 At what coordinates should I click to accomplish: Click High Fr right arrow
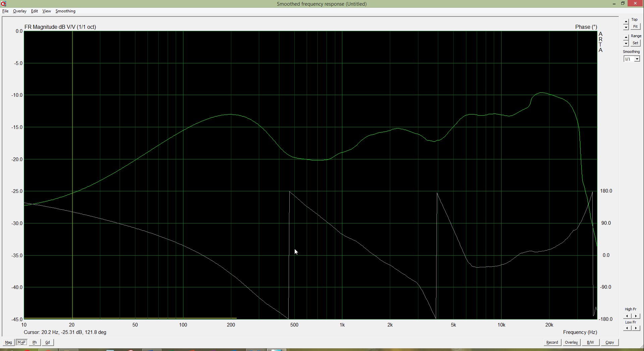coord(636,316)
